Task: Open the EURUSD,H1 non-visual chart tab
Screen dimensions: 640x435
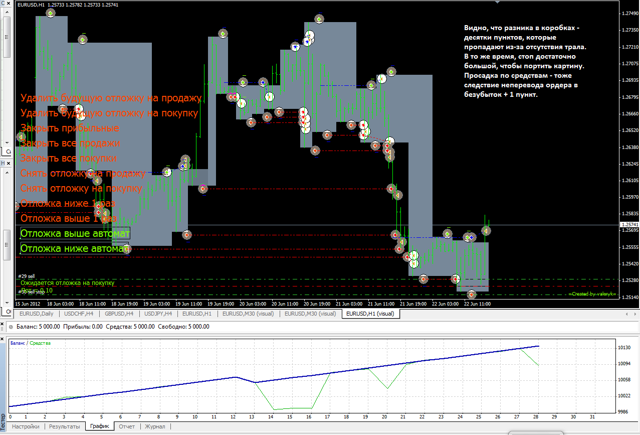Action: (x=197, y=314)
